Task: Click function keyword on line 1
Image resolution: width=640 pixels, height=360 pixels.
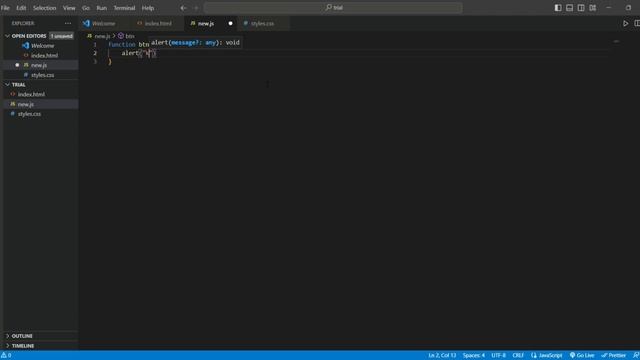Action: tap(122, 44)
